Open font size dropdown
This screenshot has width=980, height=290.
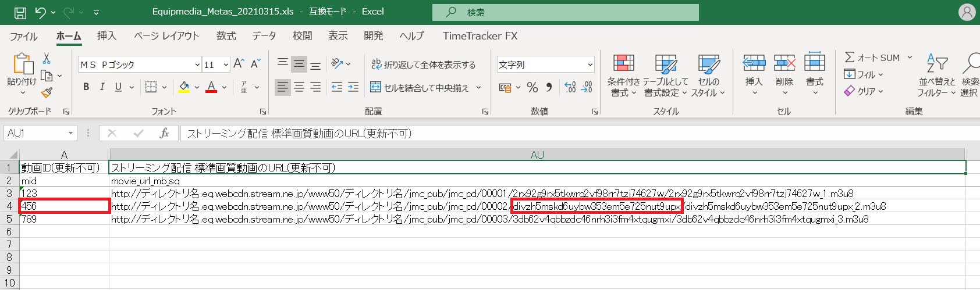tap(226, 65)
